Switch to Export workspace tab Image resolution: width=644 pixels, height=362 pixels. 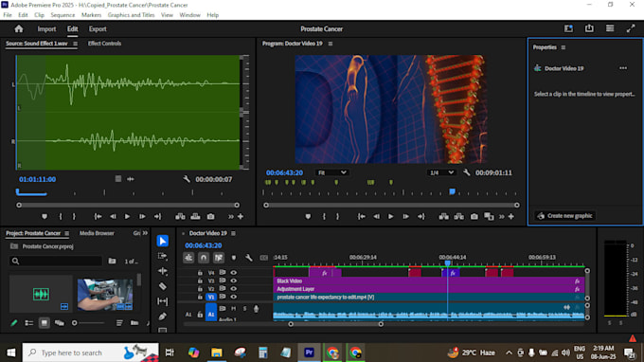(98, 28)
